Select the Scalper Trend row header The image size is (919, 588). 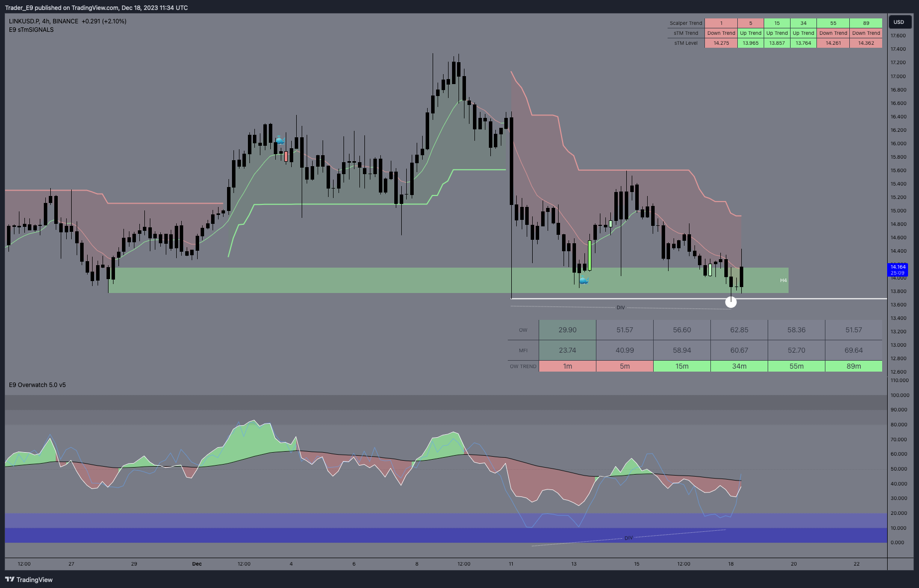pos(686,23)
